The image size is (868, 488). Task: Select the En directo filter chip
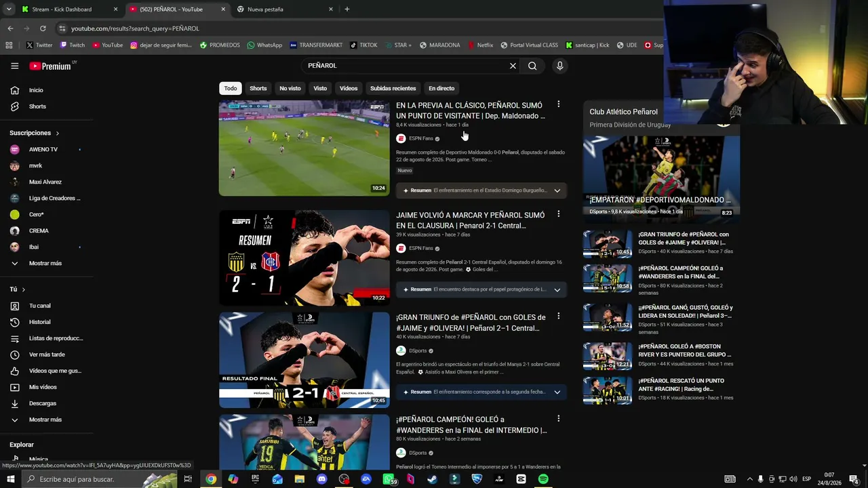tap(441, 88)
